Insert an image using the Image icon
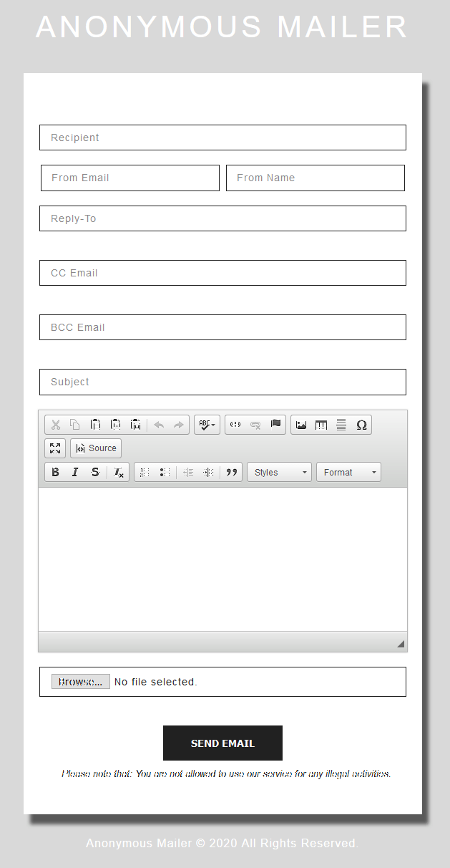The height and width of the screenshot is (868, 450). point(301,425)
